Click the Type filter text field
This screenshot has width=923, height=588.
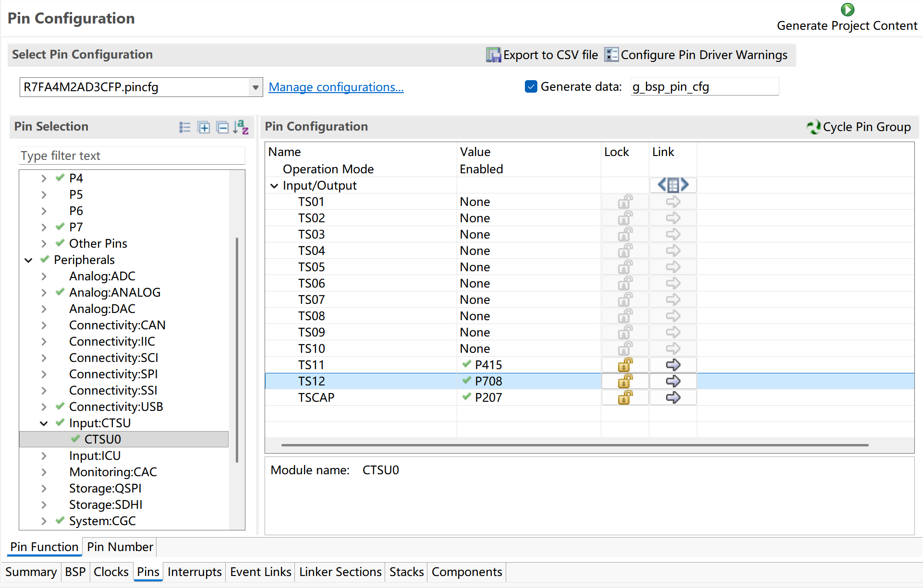pos(132,156)
